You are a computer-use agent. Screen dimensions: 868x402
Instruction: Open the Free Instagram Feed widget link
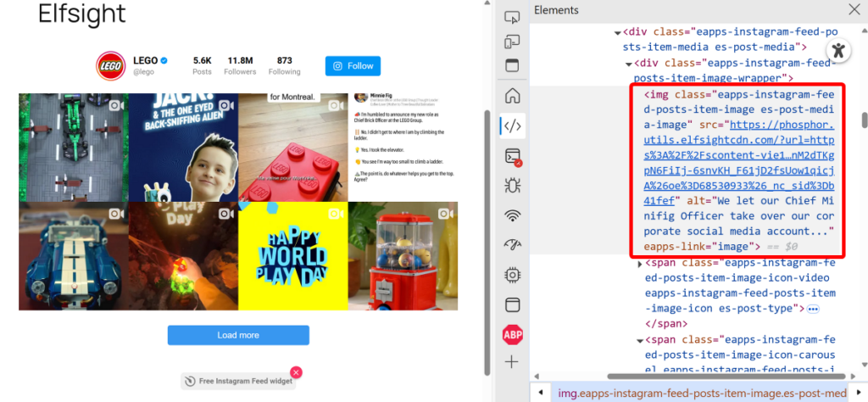pyautogui.click(x=238, y=381)
